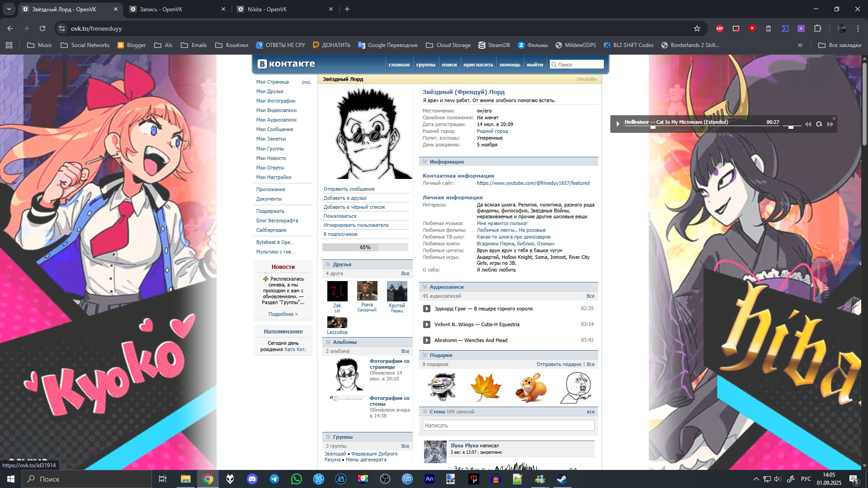Collapse the Информация section header
868x488 pixels.
coord(509,162)
